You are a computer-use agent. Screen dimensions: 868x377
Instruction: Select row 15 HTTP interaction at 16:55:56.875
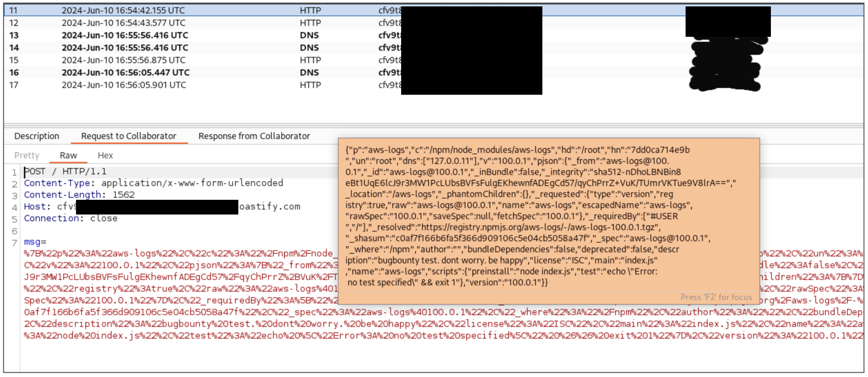[x=123, y=60]
